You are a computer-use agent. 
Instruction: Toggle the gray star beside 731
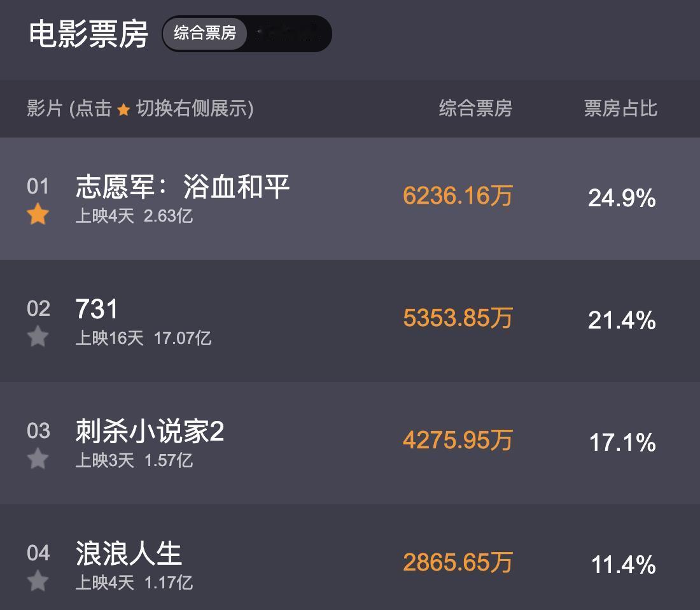coord(38,336)
